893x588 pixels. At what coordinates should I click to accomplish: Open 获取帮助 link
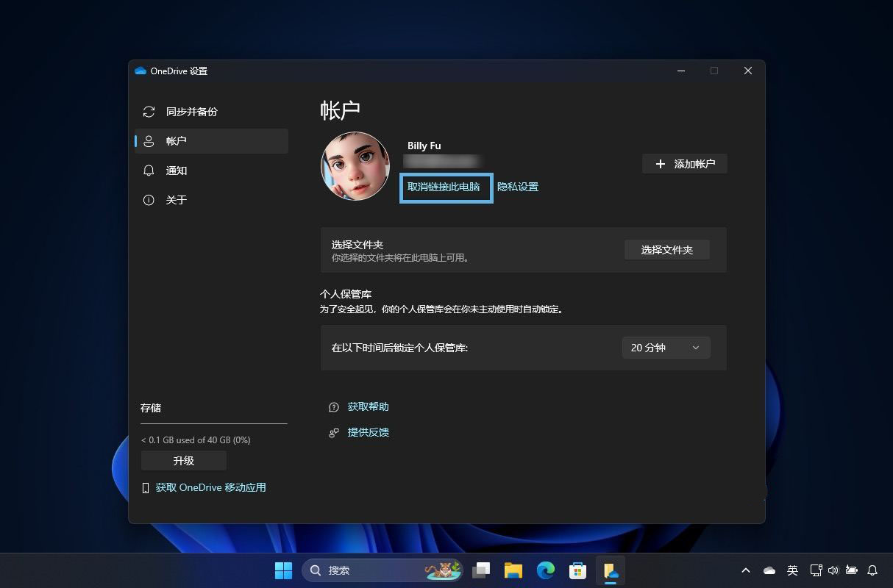tap(368, 406)
